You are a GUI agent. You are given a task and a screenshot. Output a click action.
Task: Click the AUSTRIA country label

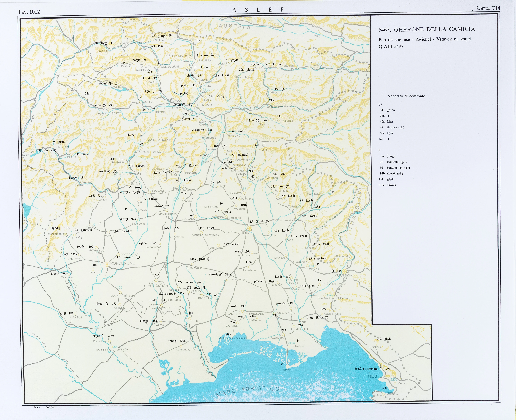click(x=234, y=26)
